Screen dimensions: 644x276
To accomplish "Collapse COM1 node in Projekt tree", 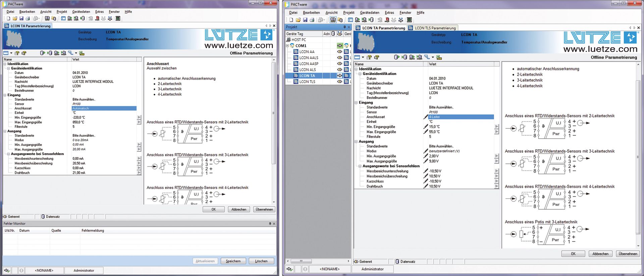I will click(x=287, y=46).
